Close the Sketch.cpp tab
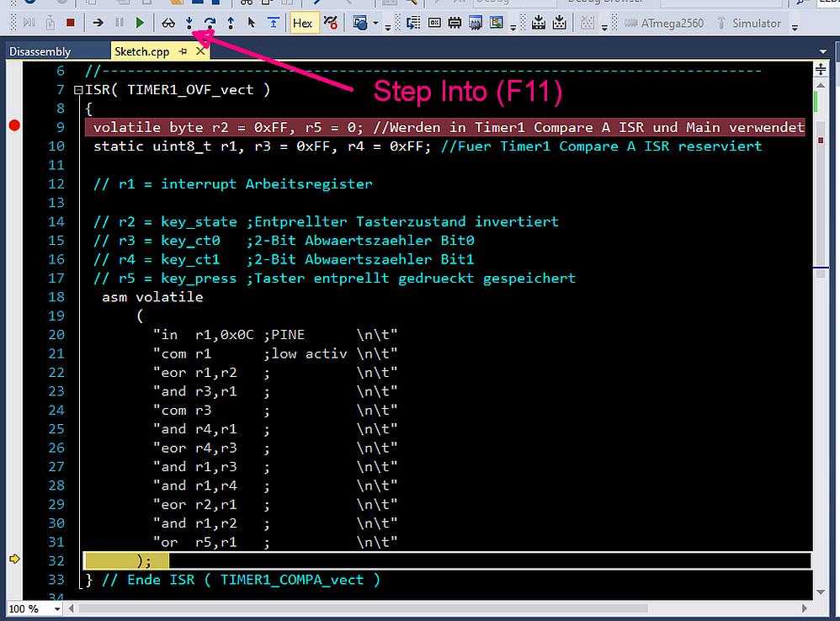This screenshot has width=840, height=621. pos(200,51)
